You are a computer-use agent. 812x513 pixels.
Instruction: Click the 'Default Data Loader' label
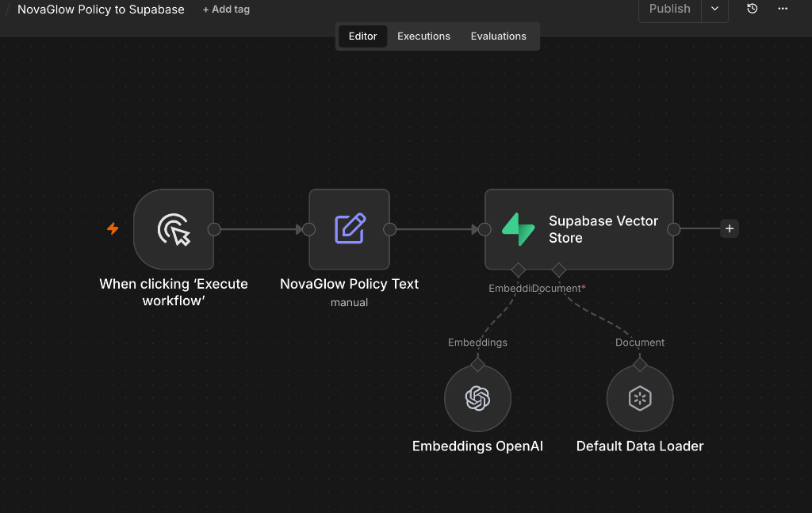point(640,446)
